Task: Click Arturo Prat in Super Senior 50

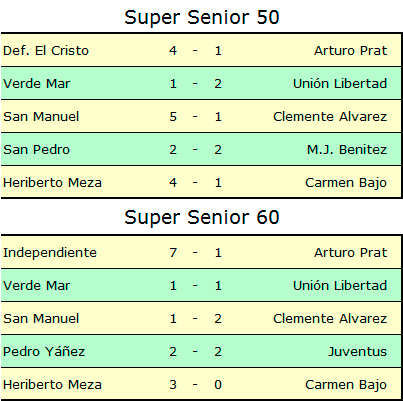Action: 350,51
